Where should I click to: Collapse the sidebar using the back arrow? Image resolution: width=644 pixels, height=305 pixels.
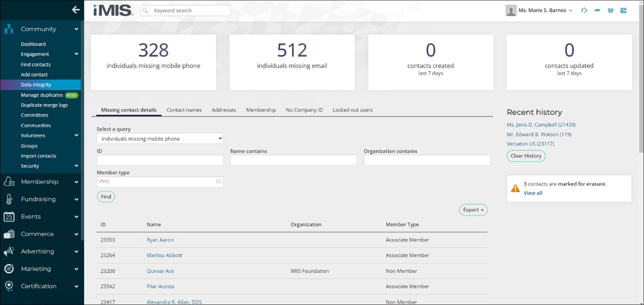(76, 9)
